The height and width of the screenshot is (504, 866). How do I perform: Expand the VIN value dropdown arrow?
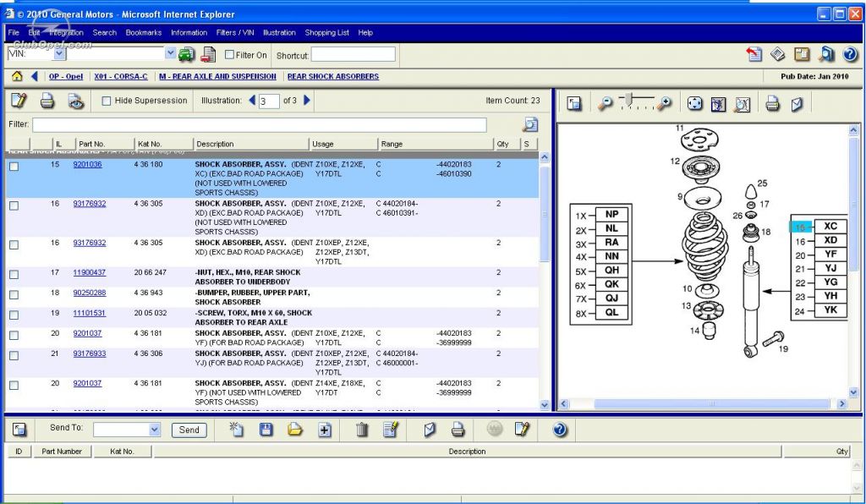(171, 53)
